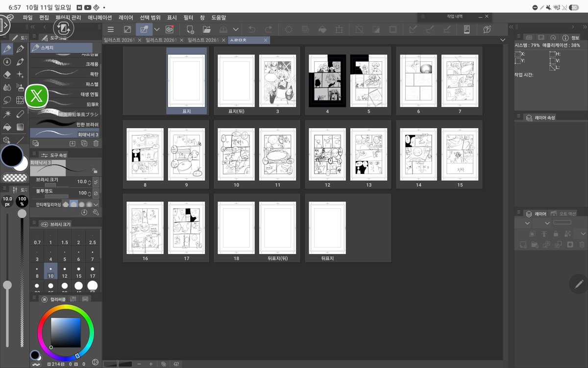This screenshot has height=368, width=588.
Task: Open the 파일 menu
Action: (x=28, y=17)
